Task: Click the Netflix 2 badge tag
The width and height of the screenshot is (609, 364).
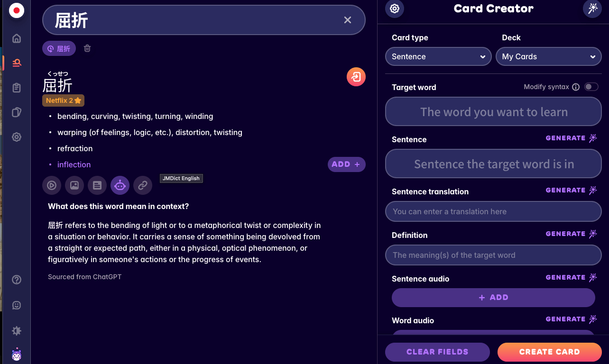Action: [x=63, y=100]
